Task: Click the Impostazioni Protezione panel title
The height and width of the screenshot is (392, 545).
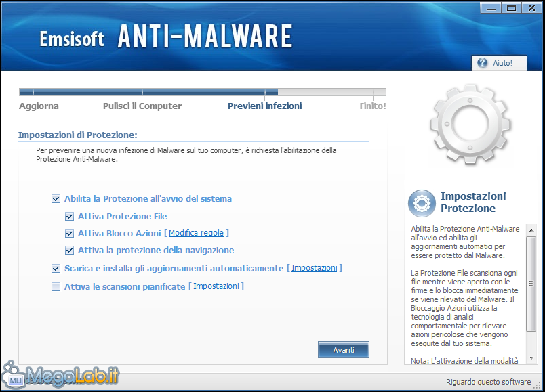Action: (473, 202)
